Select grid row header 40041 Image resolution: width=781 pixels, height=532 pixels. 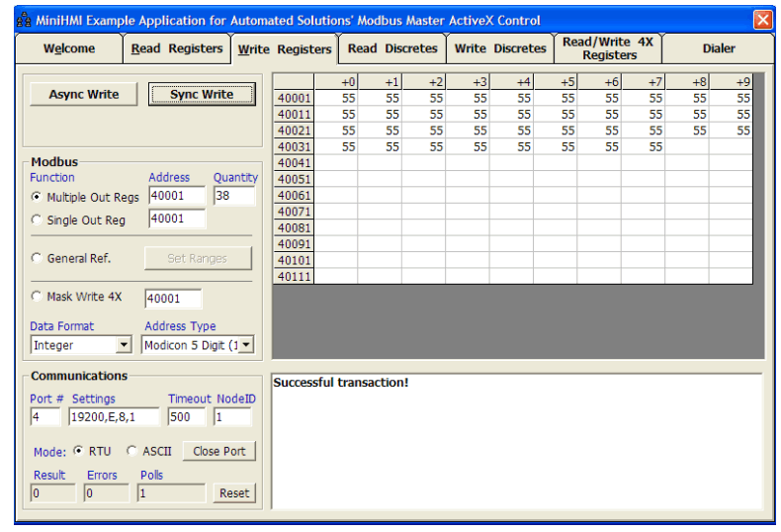[x=294, y=163]
